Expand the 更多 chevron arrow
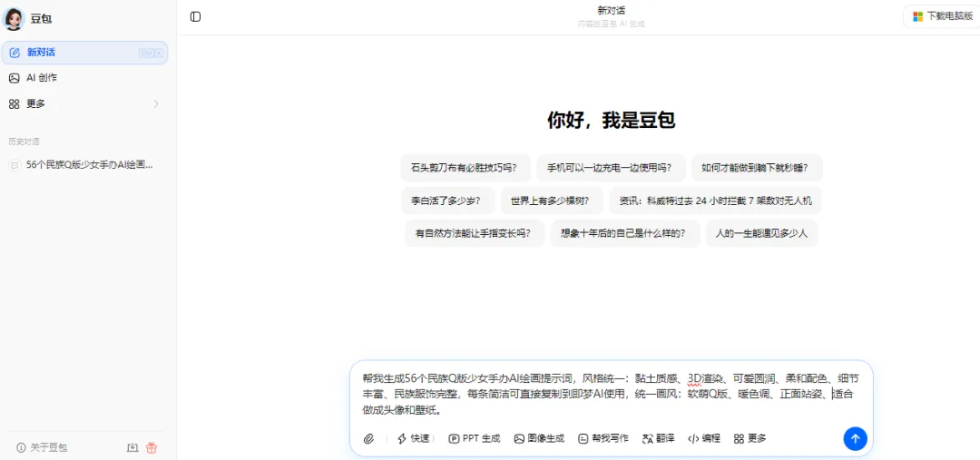 pos(156,103)
